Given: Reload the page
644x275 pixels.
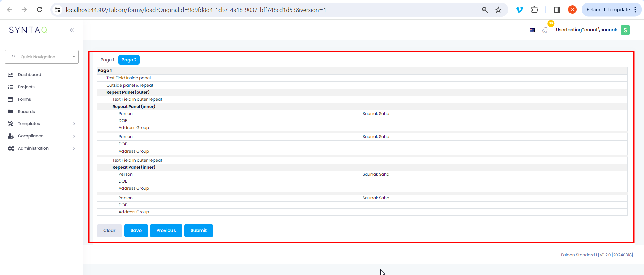Looking at the screenshot, I should [x=40, y=10].
